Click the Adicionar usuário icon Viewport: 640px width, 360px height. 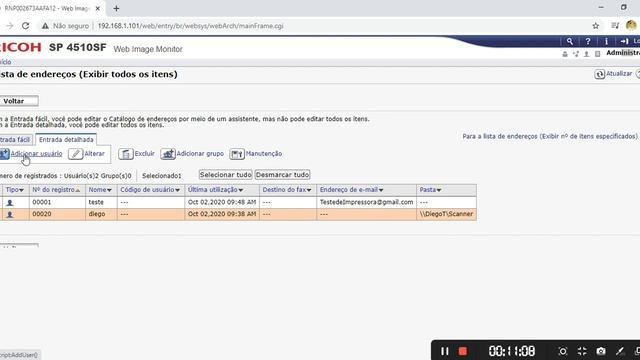4,154
